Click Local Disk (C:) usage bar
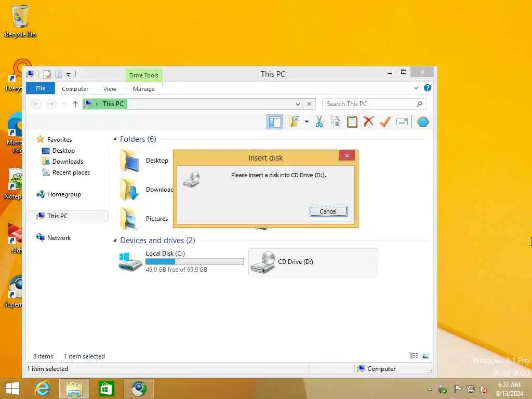 [x=194, y=262]
